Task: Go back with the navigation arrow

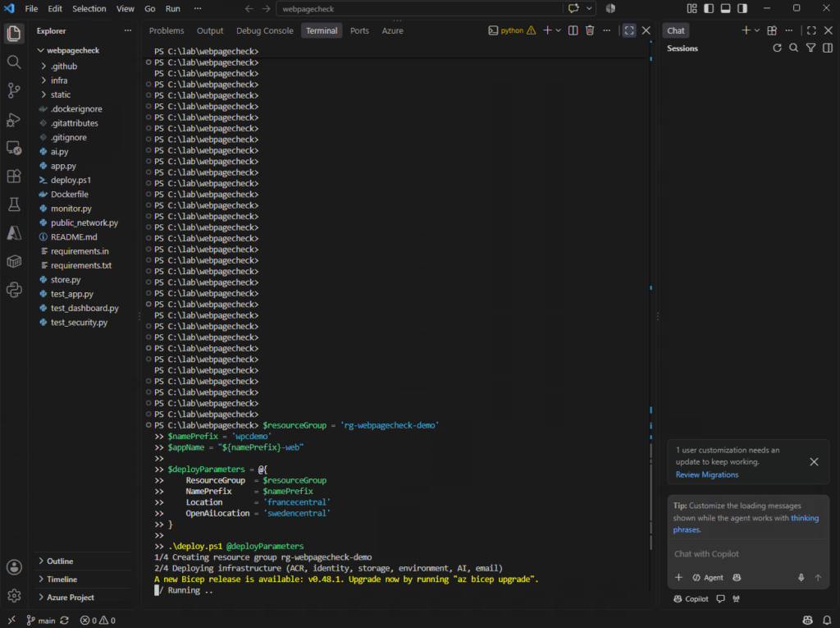Action: (249, 8)
